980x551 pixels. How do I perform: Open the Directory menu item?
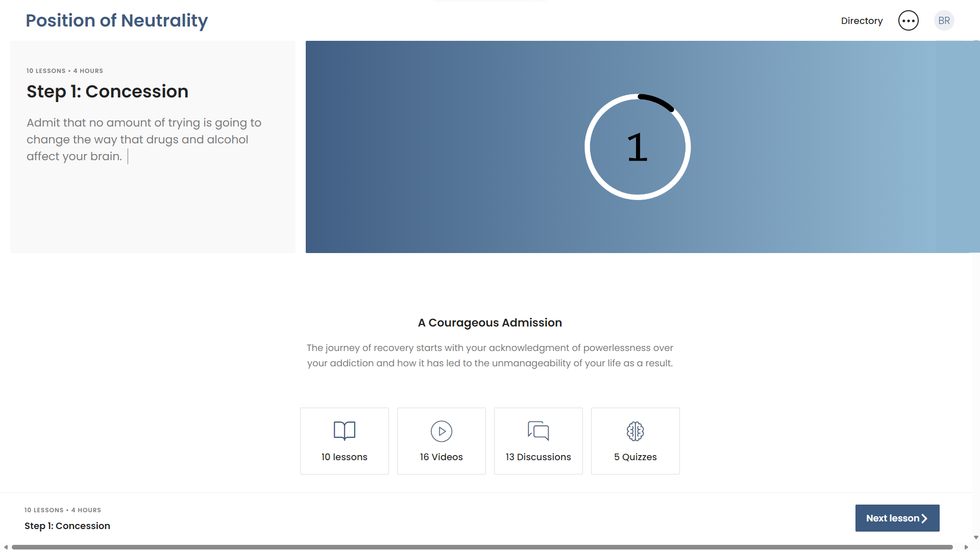point(862,20)
